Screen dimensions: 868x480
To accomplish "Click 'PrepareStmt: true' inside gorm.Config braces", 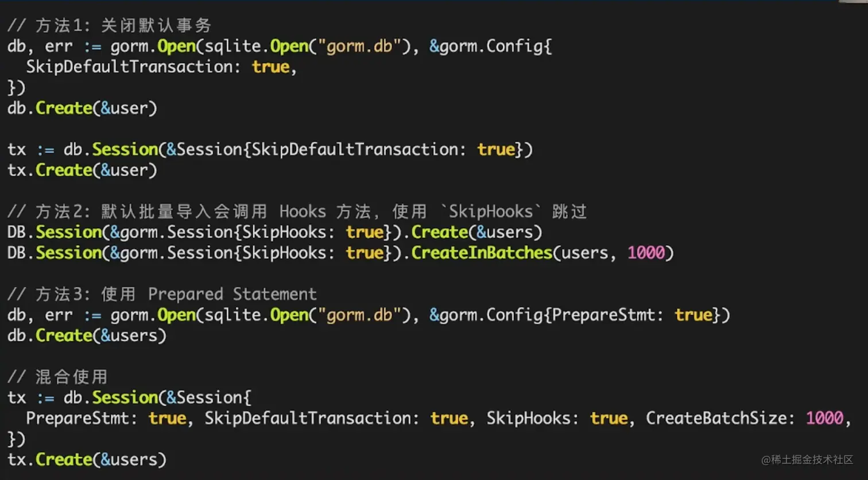I will pyautogui.click(x=632, y=315).
